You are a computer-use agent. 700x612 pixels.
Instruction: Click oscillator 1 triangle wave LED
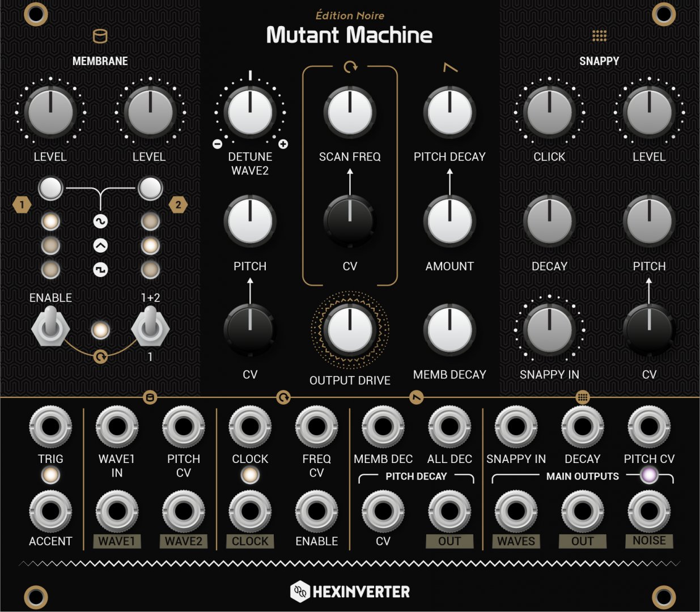coord(50,245)
